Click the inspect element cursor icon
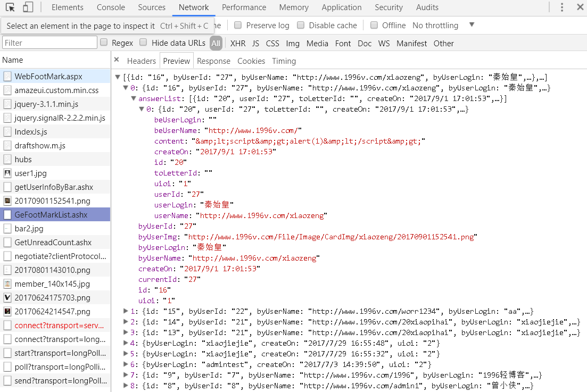Viewport: 587px width, 392px height. pyautogui.click(x=11, y=7)
